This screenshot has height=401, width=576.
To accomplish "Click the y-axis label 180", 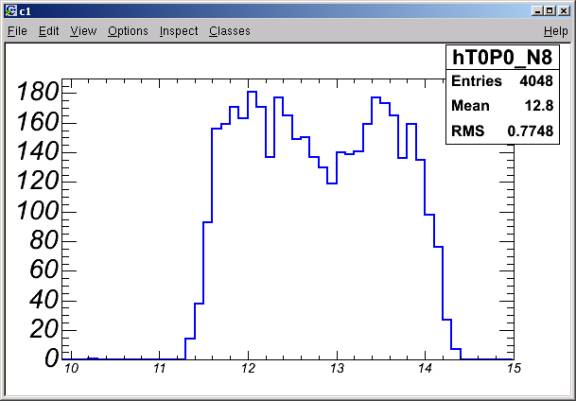I will [38, 92].
